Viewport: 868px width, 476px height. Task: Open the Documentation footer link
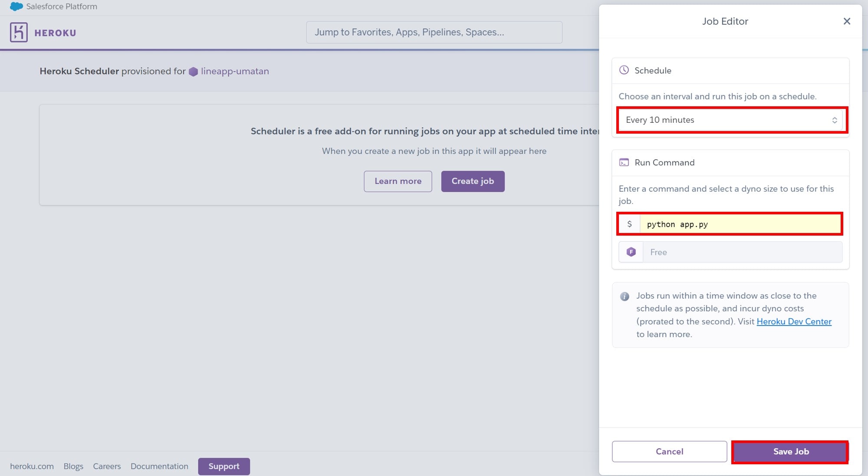coord(159,466)
